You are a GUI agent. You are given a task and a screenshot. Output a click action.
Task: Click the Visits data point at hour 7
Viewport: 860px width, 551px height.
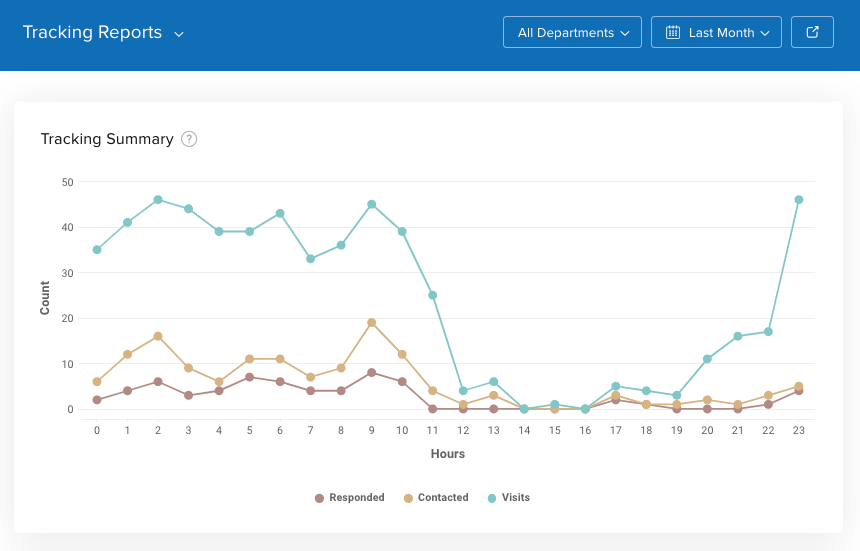[311, 259]
